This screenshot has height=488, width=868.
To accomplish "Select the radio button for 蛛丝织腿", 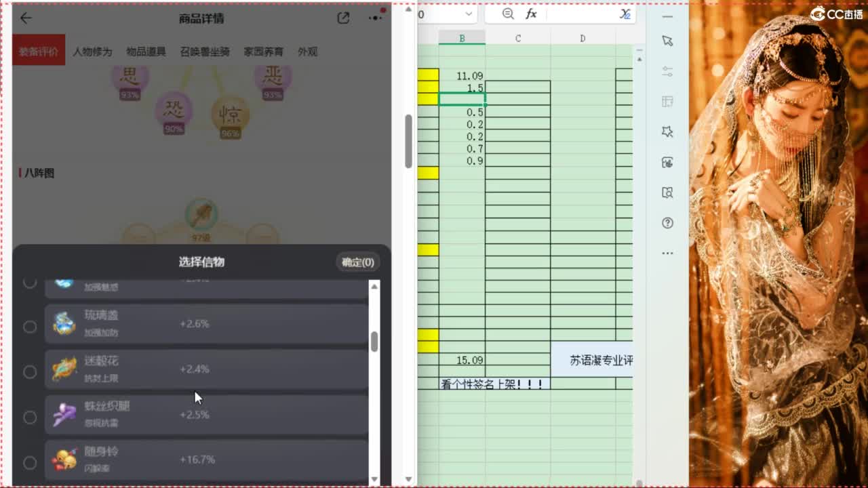I will [30, 418].
